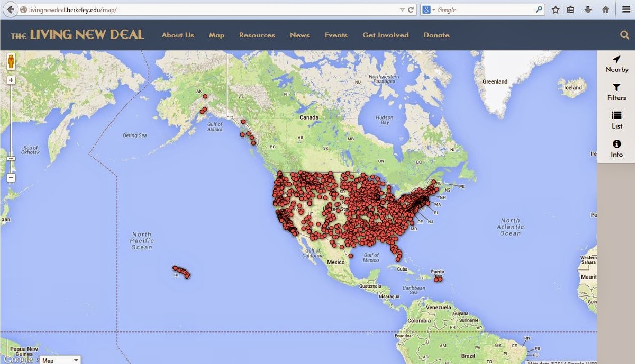Screen dimensions: 635x364
Task: Click the Canada map label
Action: coord(309,118)
